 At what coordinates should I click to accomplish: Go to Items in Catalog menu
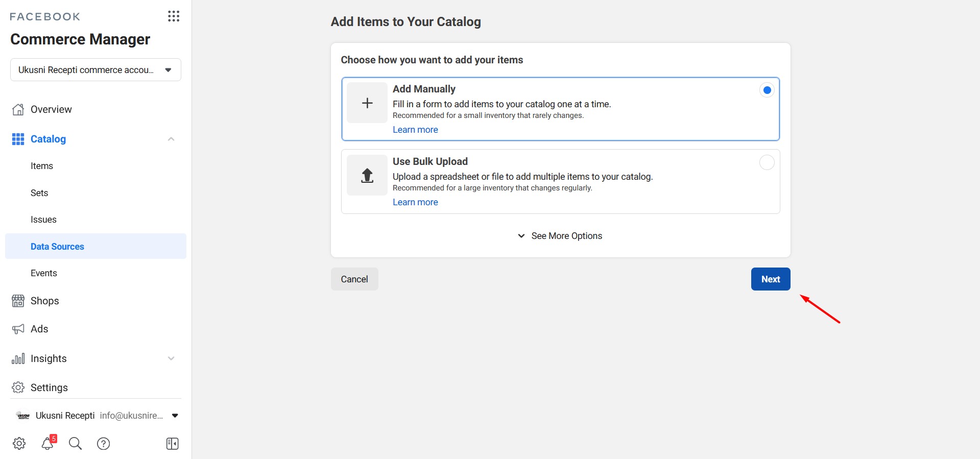(42, 166)
